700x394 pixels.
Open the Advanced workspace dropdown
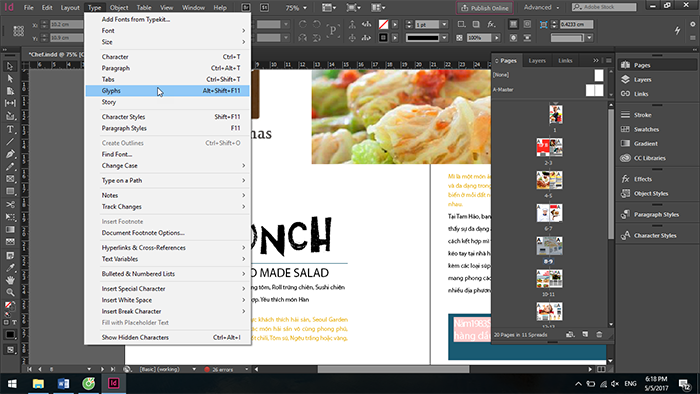coord(541,8)
